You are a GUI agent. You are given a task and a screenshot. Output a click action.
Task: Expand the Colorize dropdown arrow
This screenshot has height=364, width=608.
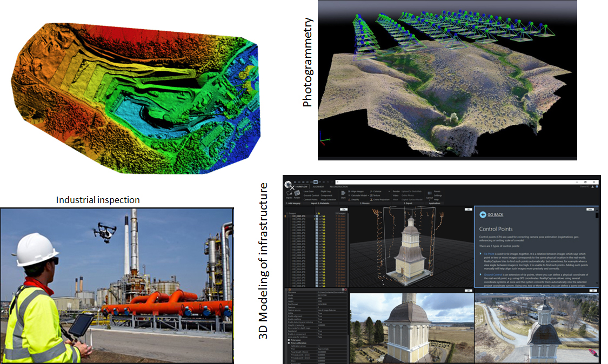pyautogui.click(x=389, y=191)
